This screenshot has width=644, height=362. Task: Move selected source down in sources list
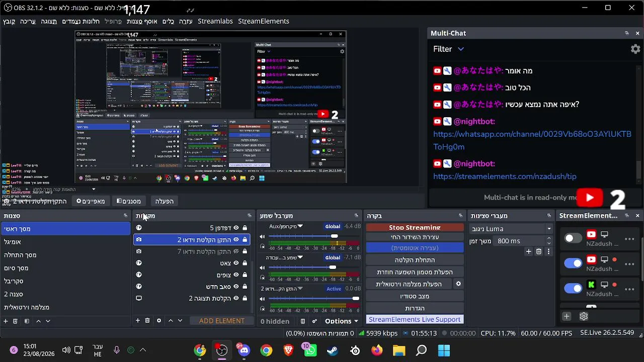point(180,320)
